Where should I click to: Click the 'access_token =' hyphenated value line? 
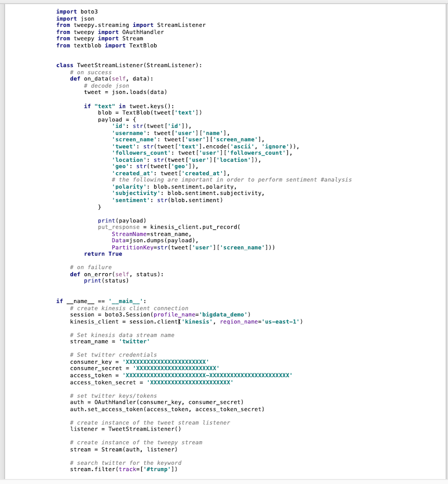click(x=181, y=376)
